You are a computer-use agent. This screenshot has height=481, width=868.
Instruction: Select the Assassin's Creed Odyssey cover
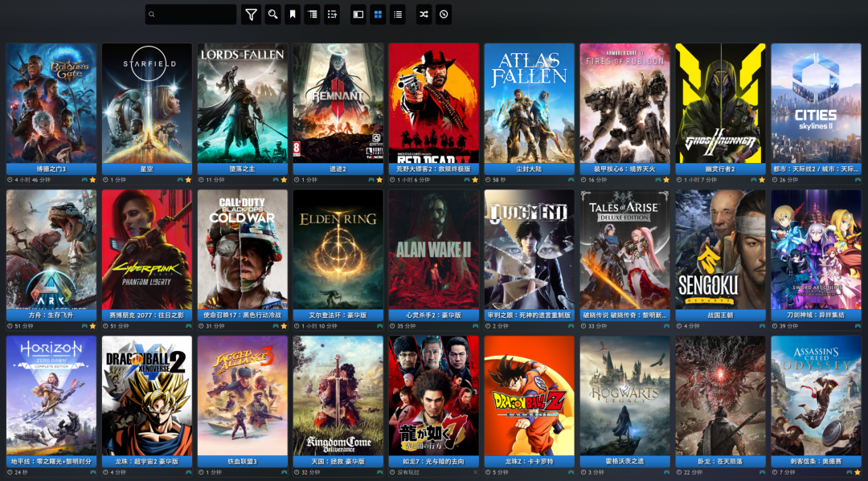(816, 396)
